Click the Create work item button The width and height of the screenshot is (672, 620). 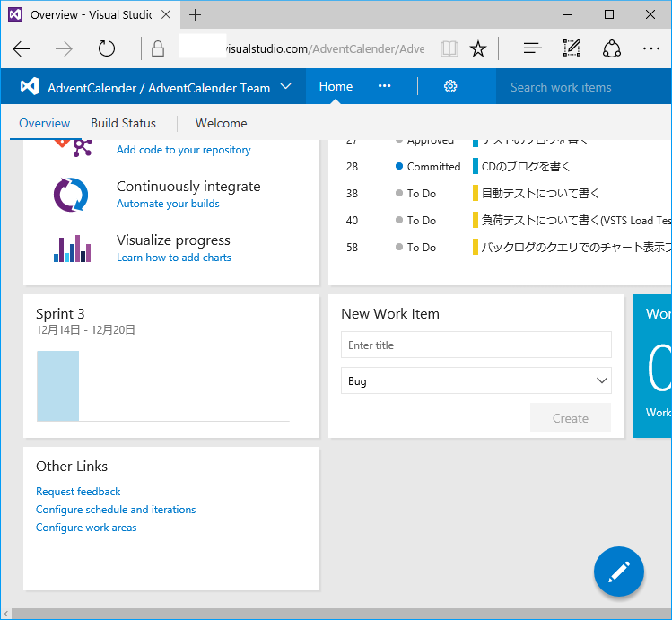point(571,417)
